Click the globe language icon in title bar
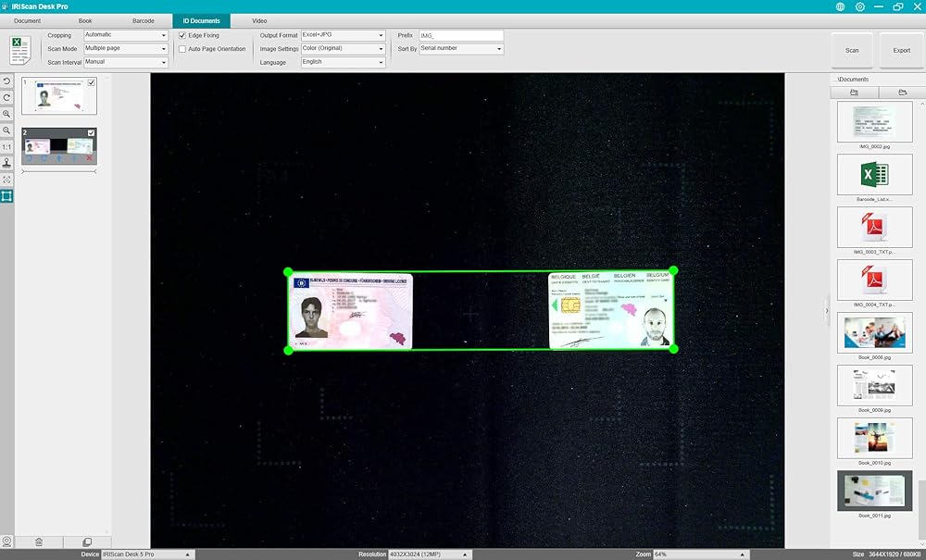This screenshot has height=560, width=926. 840,6
